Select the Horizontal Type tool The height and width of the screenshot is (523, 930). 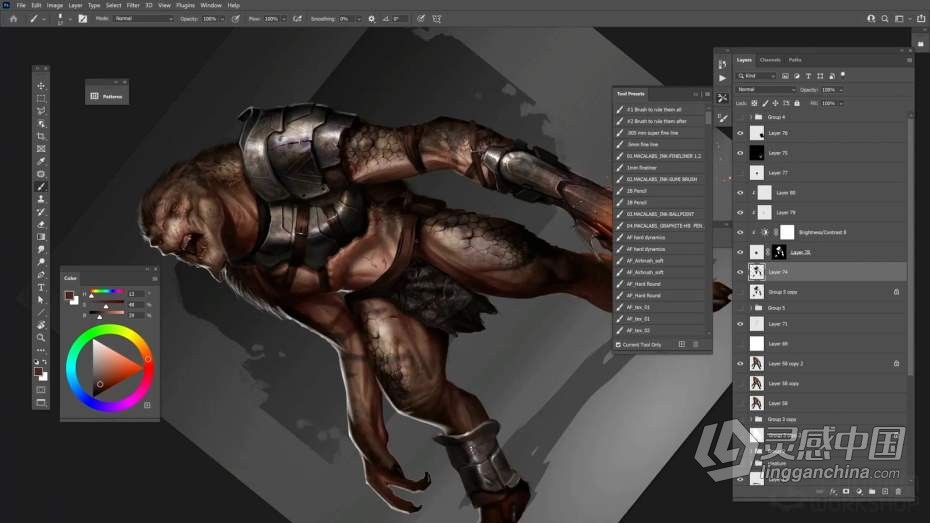coord(41,288)
